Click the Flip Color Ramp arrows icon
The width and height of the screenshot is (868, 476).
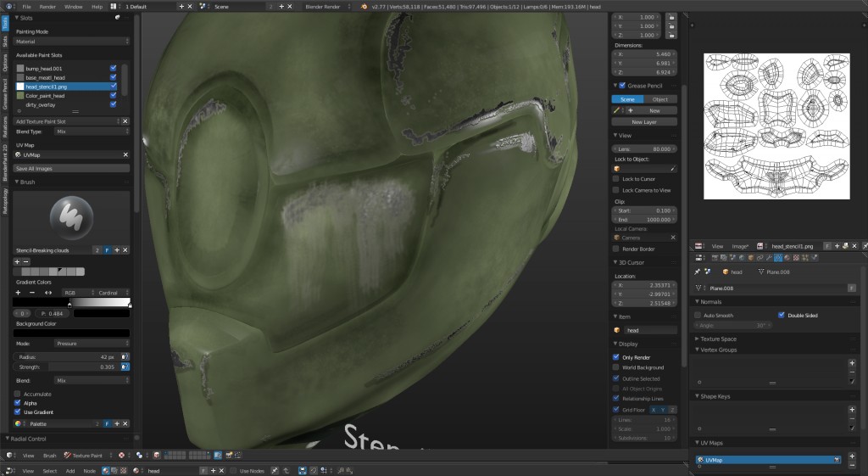point(47,292)
